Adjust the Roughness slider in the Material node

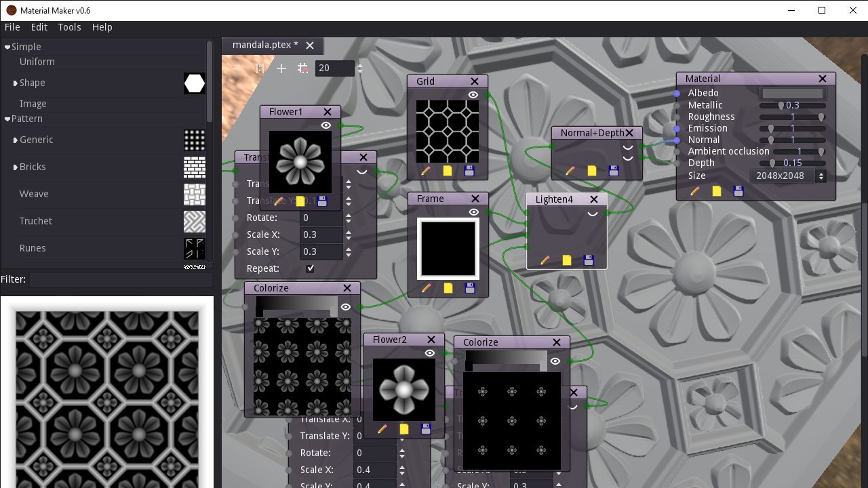point(794,117)
